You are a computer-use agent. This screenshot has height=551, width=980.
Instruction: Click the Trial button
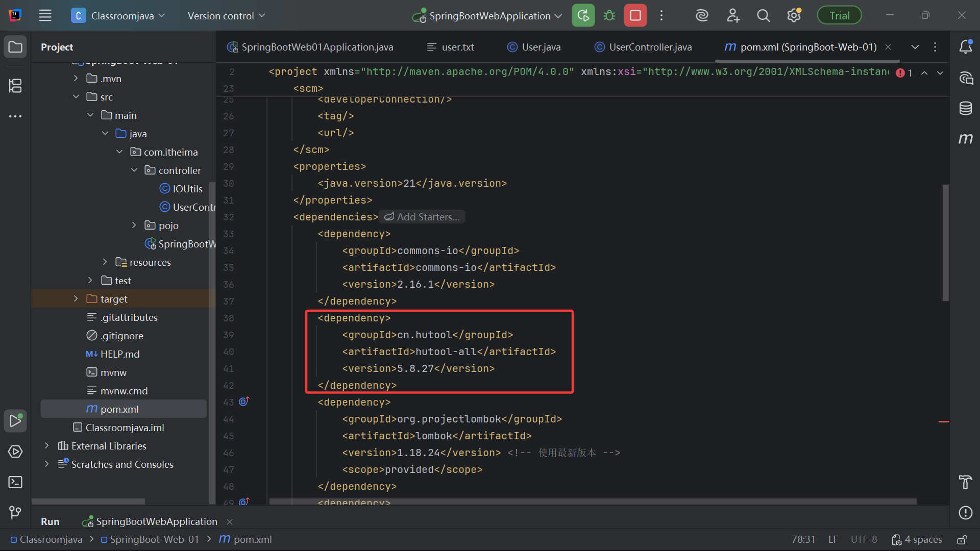[x=839, y=15]
